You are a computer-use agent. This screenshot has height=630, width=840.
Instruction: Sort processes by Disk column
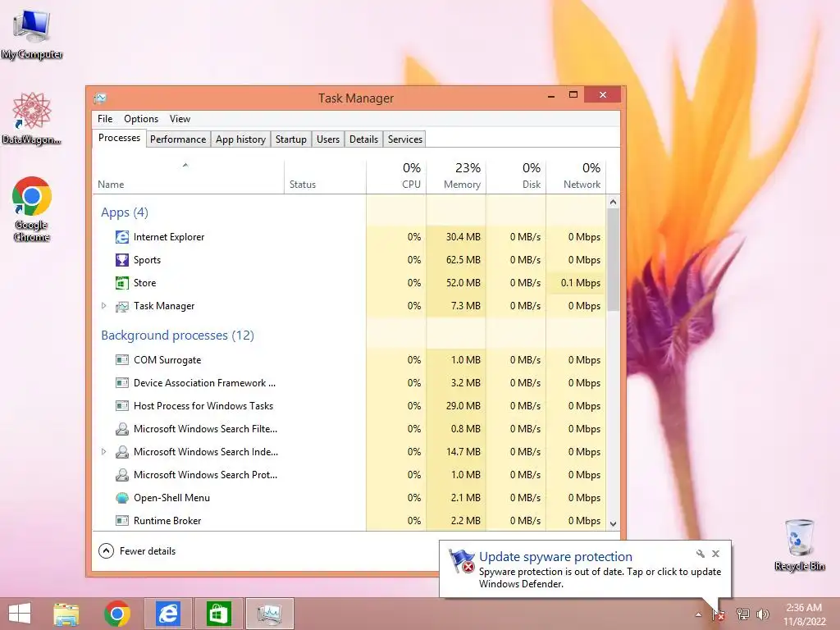pyautogui.click(x=516, y=177)
